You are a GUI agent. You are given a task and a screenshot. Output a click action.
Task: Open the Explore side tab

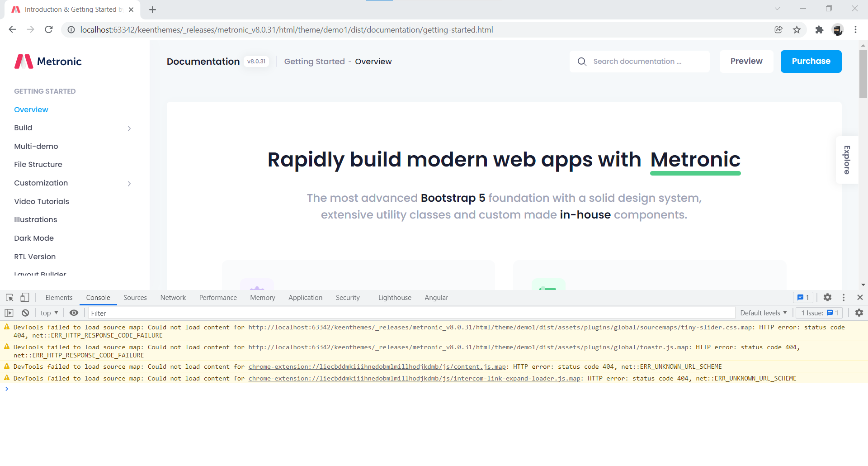[x=847, y=160]
